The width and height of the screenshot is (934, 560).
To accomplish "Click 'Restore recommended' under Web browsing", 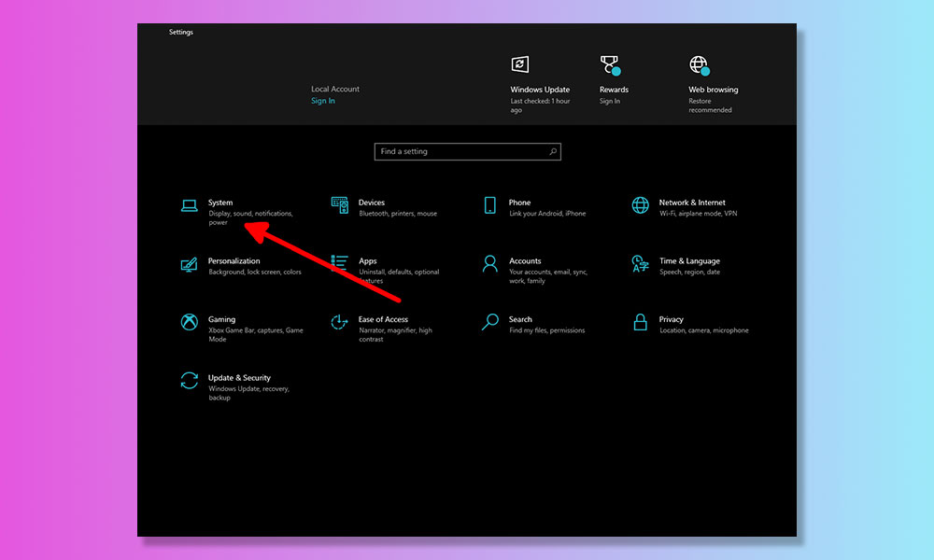I will (710, 105).
